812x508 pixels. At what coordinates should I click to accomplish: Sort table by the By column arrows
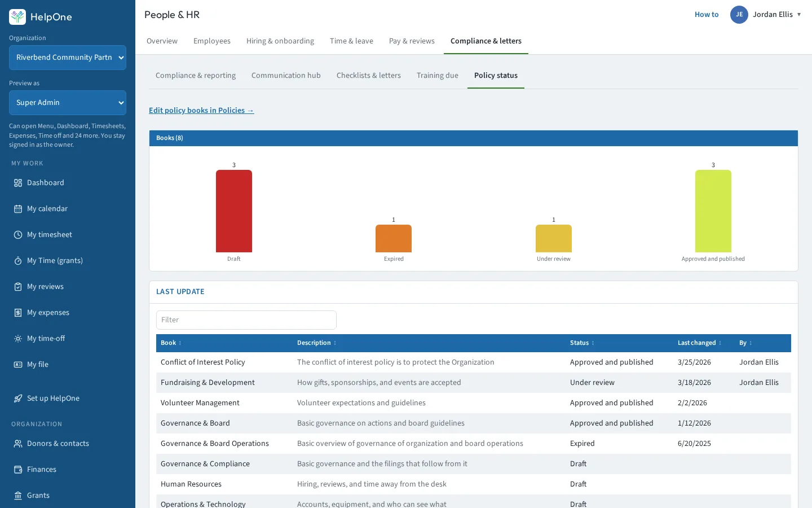tap(751, 343)
